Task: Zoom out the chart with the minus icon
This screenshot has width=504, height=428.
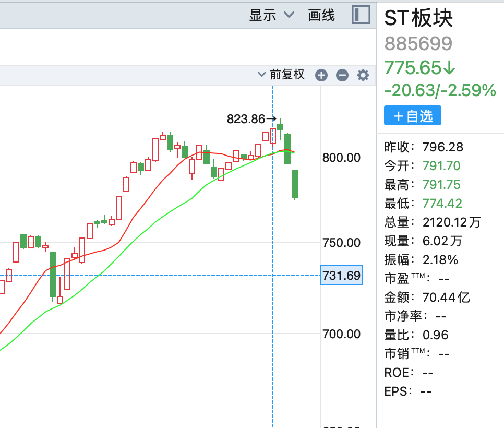Action: click(342, 75)
